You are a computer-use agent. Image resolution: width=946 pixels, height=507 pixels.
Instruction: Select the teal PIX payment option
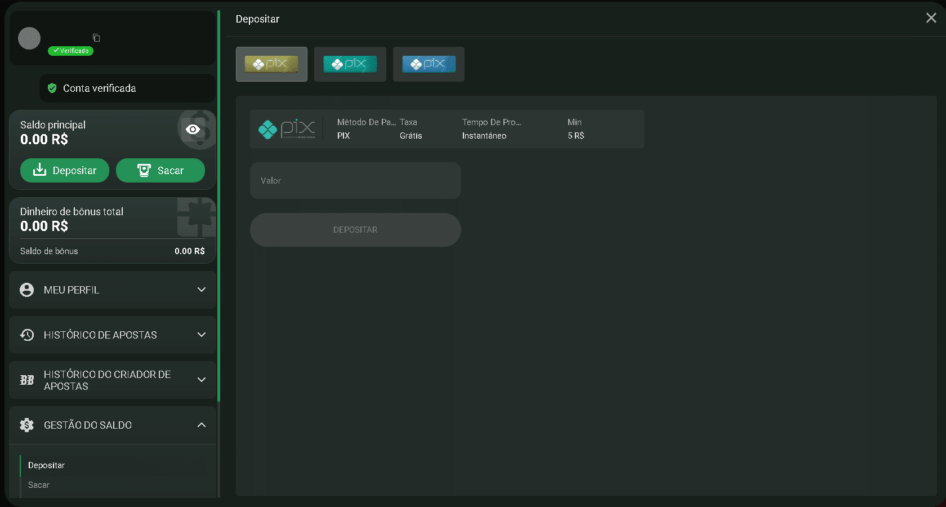click(x=350, y=64)
